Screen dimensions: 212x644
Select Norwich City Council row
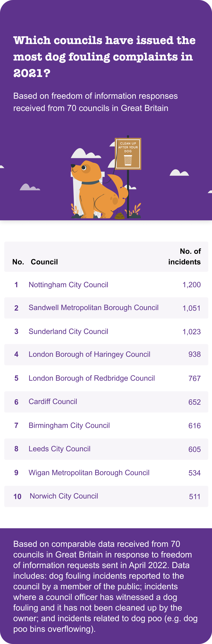pyautogui.click(x=106, y=496)
